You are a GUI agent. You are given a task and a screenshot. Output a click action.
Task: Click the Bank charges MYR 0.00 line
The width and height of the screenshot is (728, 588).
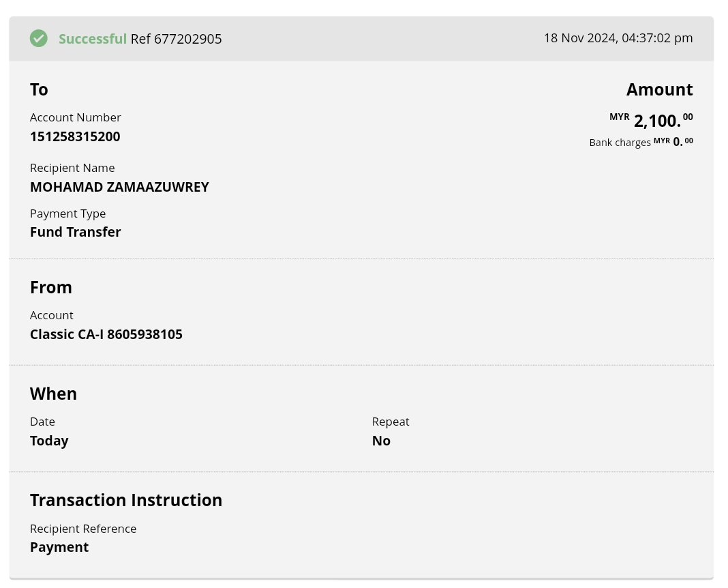click(x=641, y=142)
